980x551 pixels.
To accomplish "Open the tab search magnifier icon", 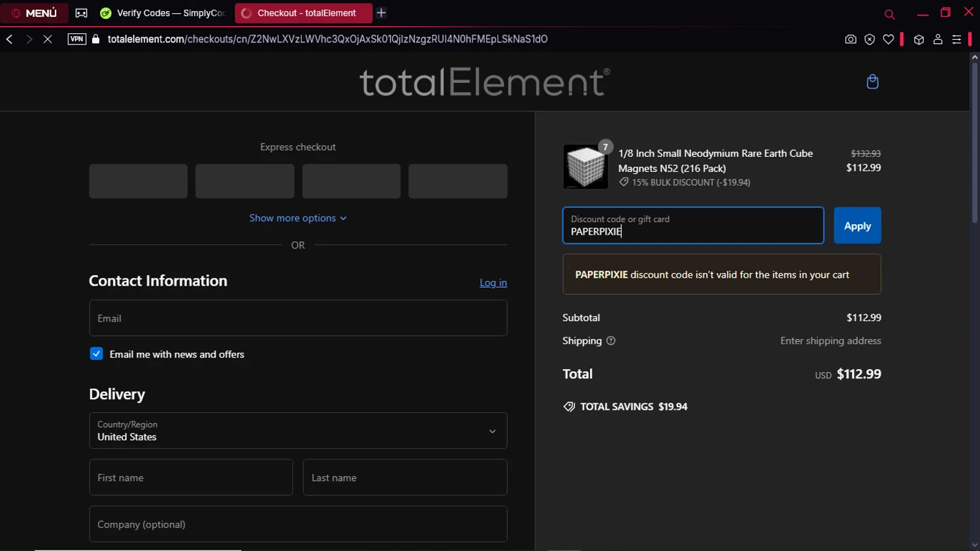I will click(889, 14).
